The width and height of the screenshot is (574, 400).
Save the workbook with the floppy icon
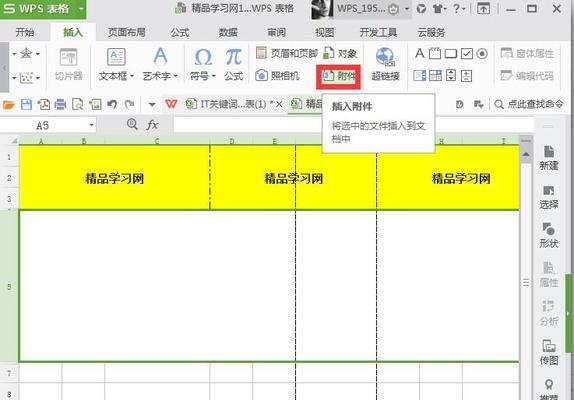[x=26, y=105]
